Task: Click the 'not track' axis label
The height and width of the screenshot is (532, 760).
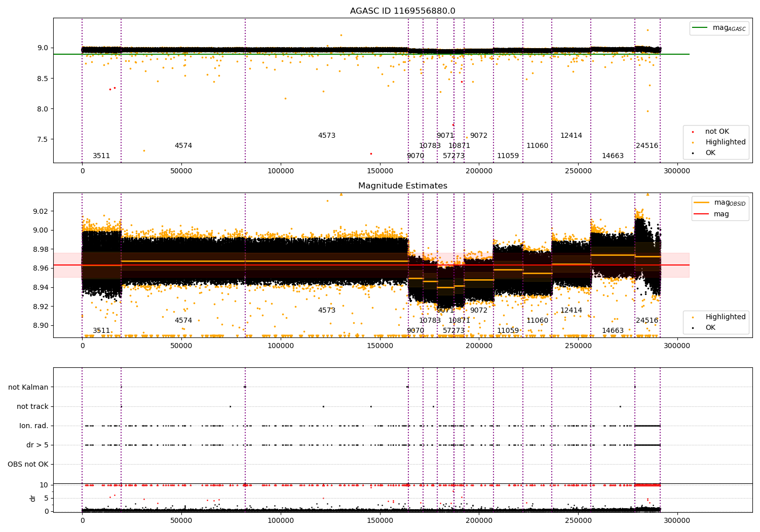Action: click(32, 406)
